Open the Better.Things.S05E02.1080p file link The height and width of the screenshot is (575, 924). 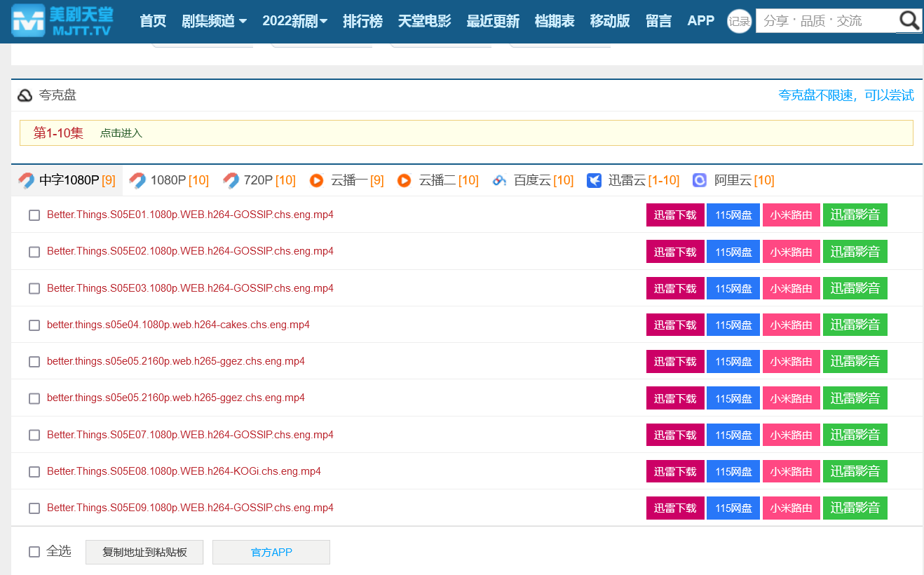tap(190, 251)
